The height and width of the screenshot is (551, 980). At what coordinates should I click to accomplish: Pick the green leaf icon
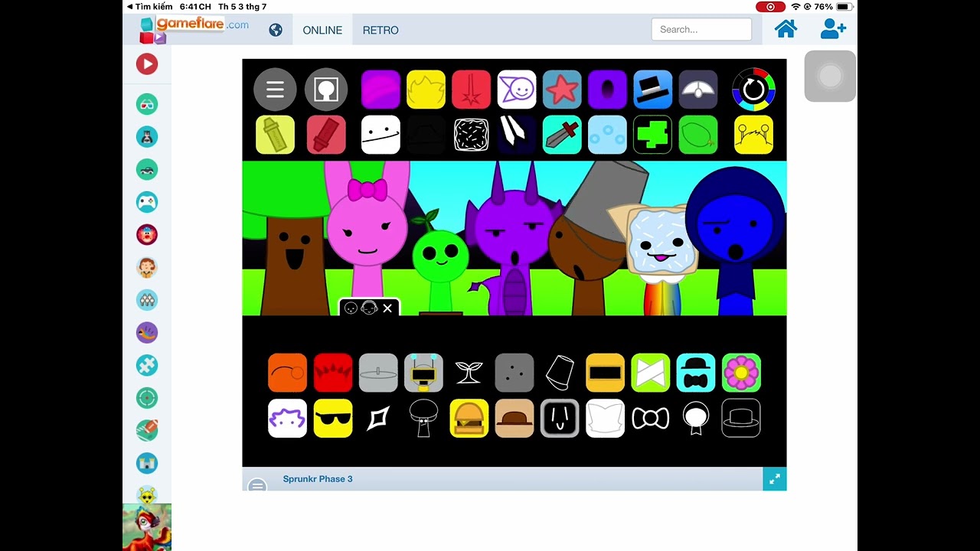(x=698, y=135)
